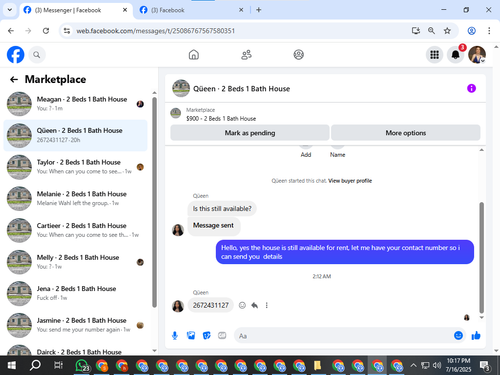Open Cartieer conversation

[75, 230]
